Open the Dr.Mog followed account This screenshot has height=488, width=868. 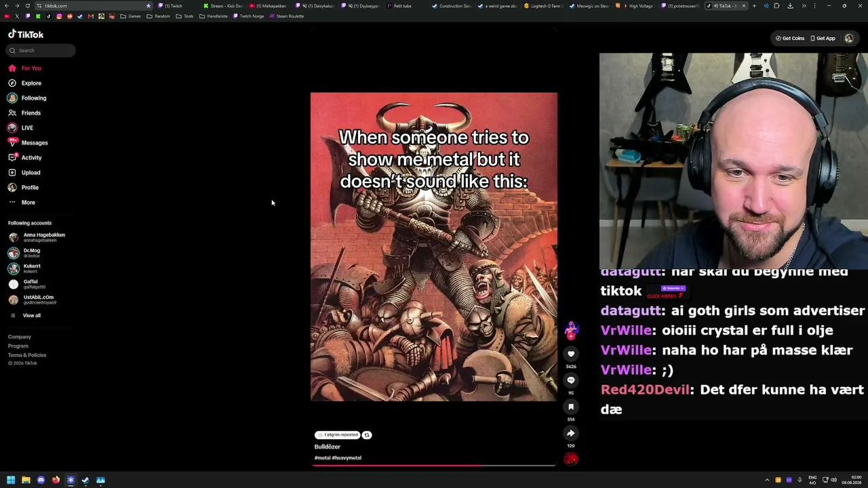pyautogui.click(x=24, y=253)
